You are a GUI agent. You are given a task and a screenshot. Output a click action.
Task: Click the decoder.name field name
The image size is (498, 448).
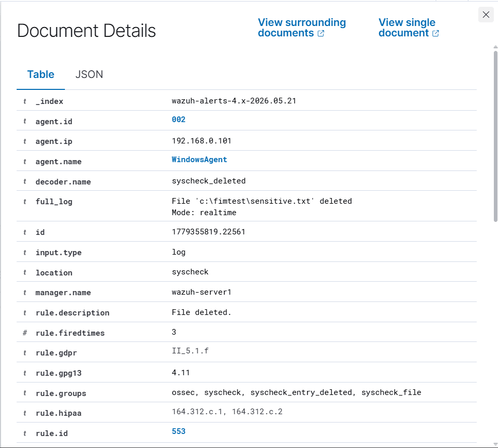pyautogui.click(x=63, y=182)
